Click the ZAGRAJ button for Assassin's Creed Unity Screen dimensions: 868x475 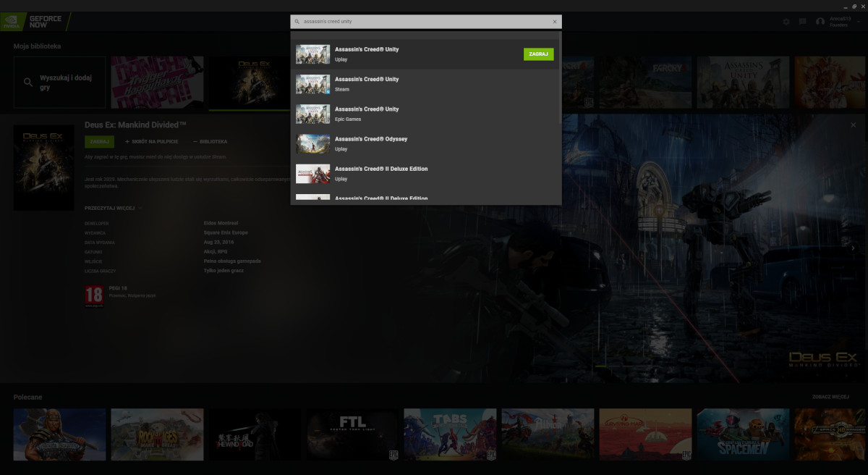coord(538,54)
